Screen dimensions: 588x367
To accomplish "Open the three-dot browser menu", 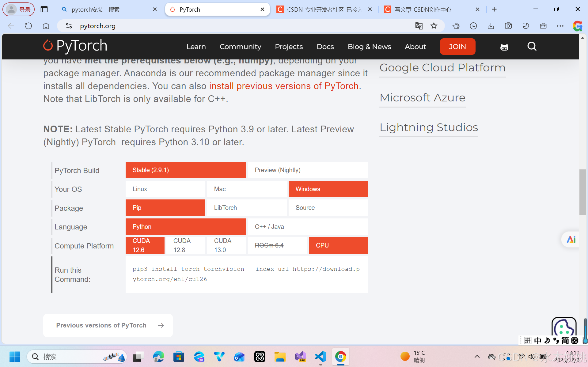I will click(560, 26).
